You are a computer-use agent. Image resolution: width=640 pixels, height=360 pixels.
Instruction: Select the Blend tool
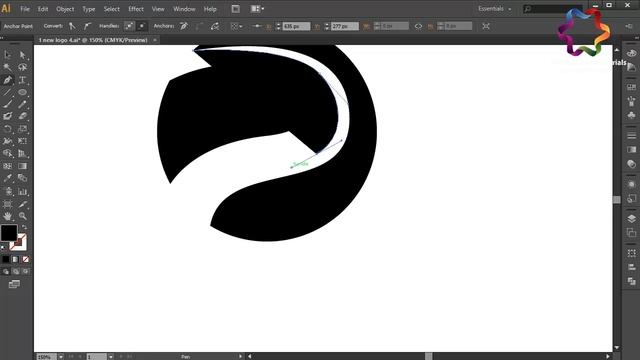pos(22,178)
